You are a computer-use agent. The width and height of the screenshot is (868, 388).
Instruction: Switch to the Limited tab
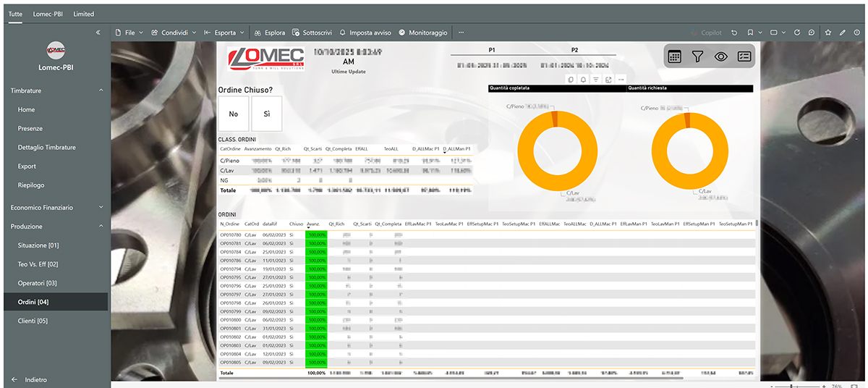point(83,14)
